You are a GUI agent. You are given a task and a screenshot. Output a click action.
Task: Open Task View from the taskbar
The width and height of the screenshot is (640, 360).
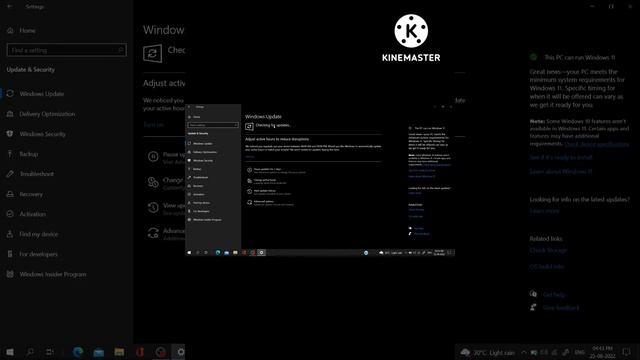[x=49, y=352]
